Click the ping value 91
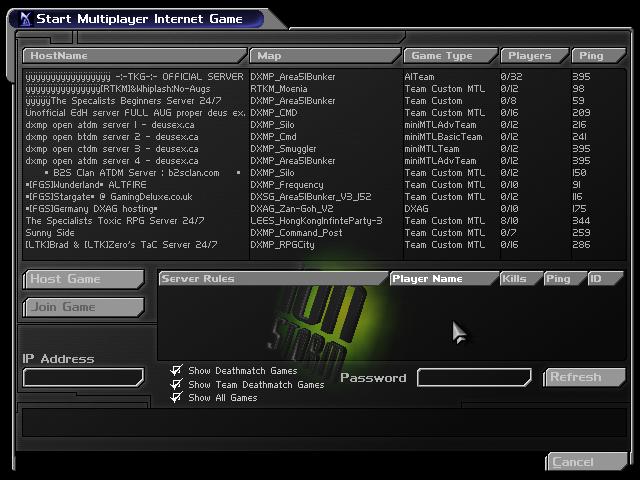Screen dimensions: 640x480 [577, 185]
